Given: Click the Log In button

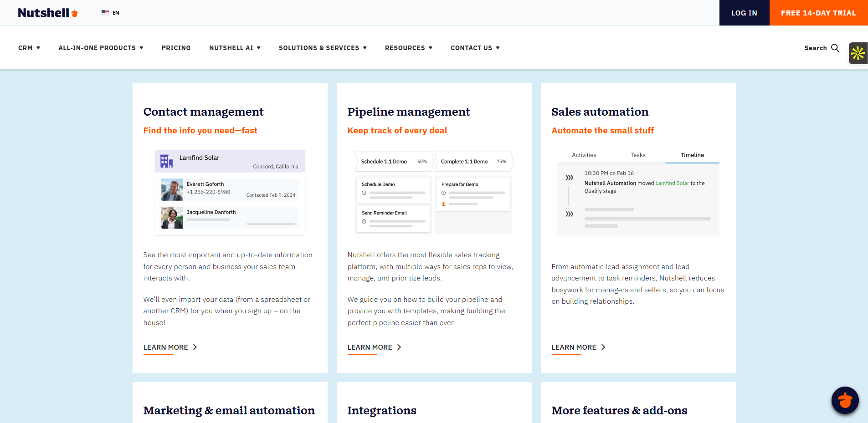Looking at the screenshot, I should (744, 13).
